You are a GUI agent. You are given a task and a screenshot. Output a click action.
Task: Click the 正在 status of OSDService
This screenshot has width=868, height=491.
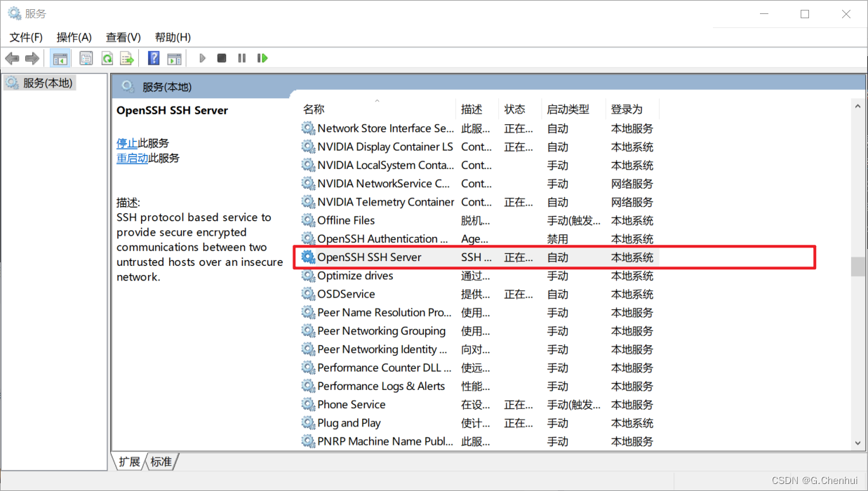click(x=519, y=294)
